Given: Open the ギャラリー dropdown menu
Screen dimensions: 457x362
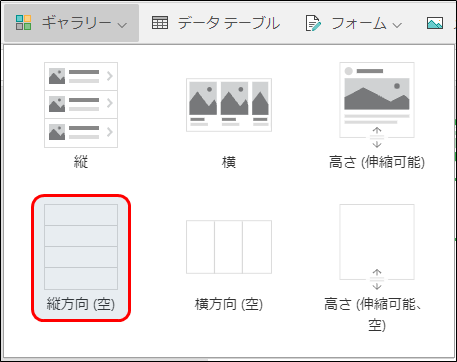Looking at the screenshot, I should click(71, 23).
